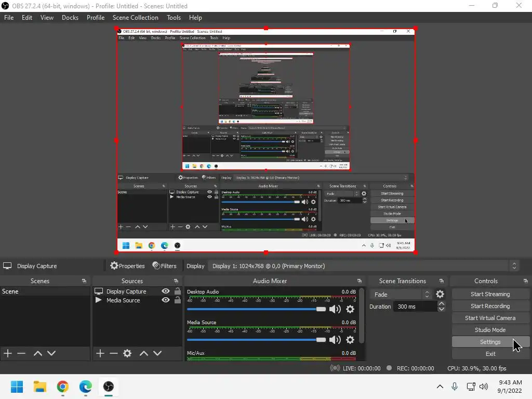Open Media Source audio settings gear

(350, 340)
